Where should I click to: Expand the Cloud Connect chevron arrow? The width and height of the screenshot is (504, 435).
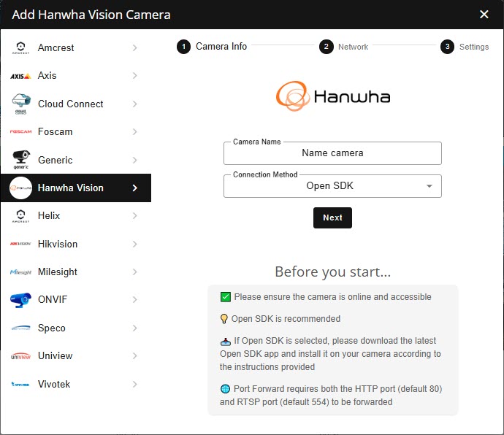click(135, 104)
